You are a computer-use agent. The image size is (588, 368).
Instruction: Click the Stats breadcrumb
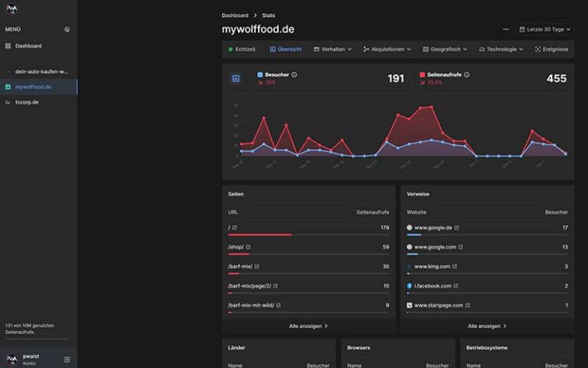point(269,15)
